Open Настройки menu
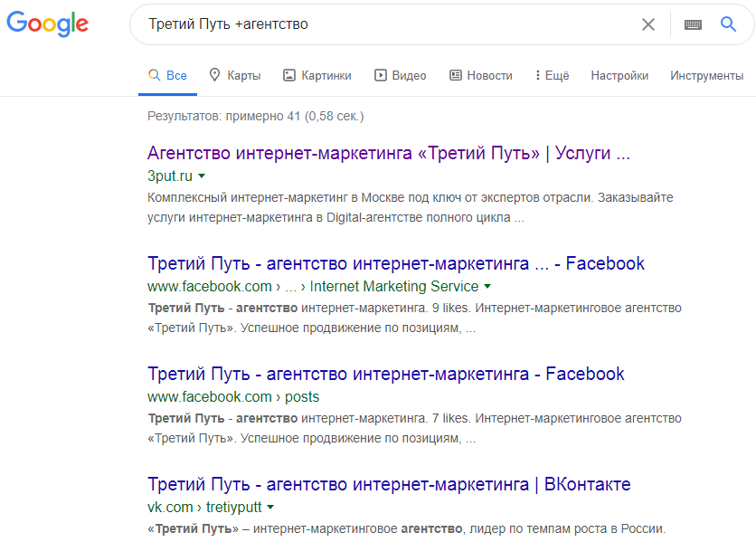This screenshot has width=756, height=542. [619, 75]
